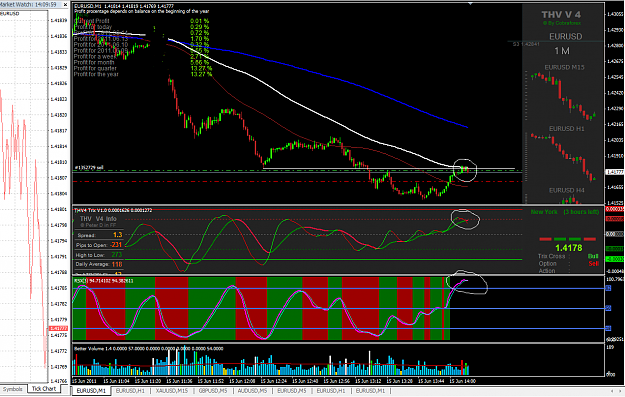Screen dimensions: 625x397
Task: Open the AUDUSD,M5 chart tab
Action: click(x=252, y=391)
